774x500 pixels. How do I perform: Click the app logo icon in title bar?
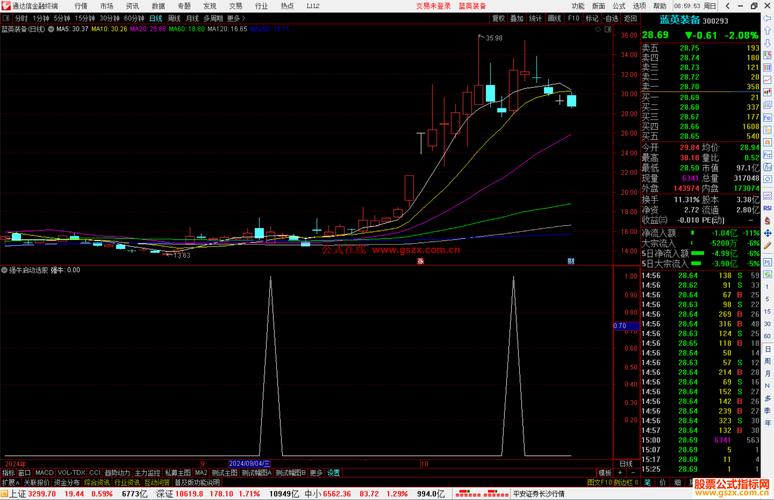tap(5, 5)
